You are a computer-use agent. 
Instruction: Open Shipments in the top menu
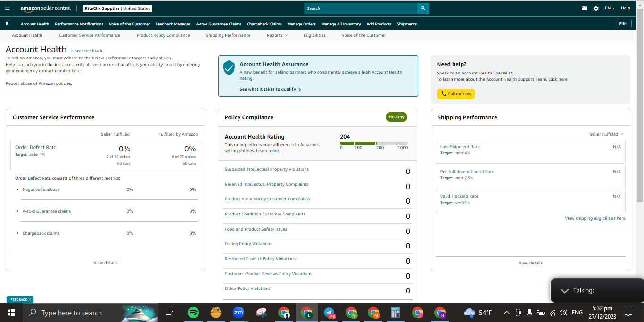click(x=406, y=24)
